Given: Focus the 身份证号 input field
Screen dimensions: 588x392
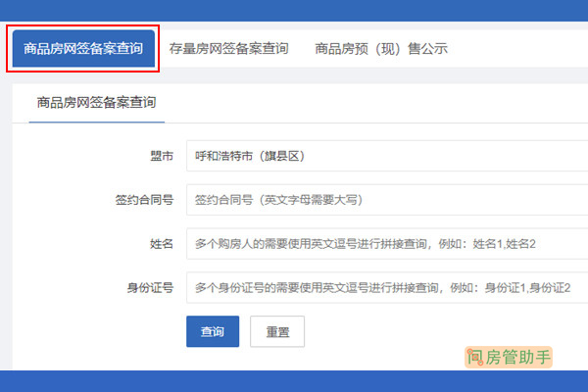Looking at the screenshot, I should click(x=387, y=288).
